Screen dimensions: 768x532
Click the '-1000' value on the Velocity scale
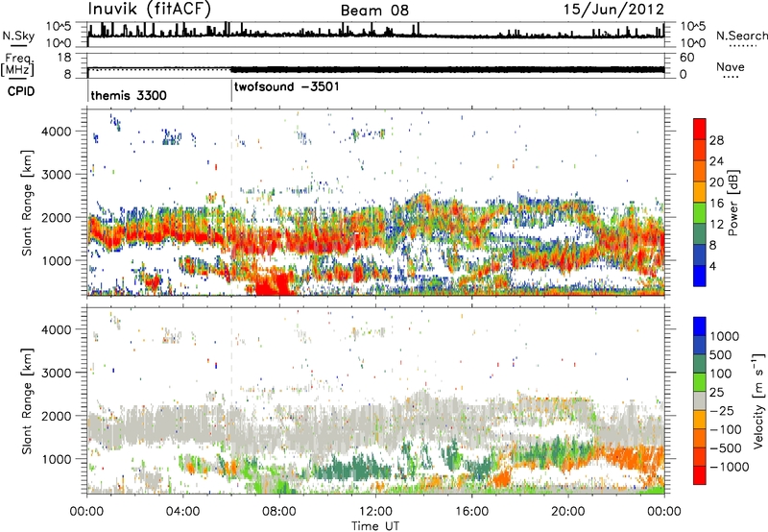(x=730, y=467)
